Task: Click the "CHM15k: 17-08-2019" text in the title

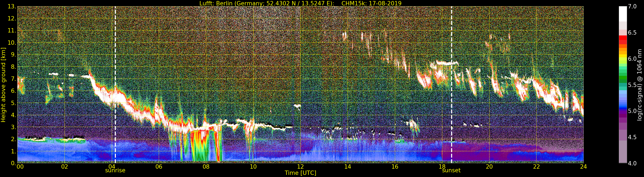Action: click(371, 3)
